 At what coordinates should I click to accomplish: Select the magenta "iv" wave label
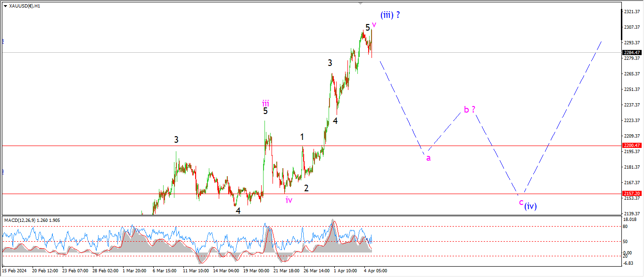(289, 200)
